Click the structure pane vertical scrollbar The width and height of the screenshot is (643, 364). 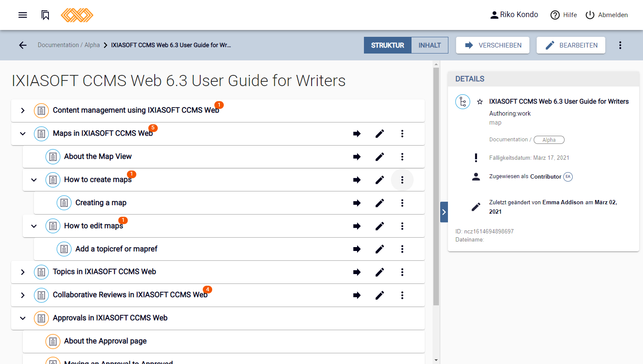[436, 186]
